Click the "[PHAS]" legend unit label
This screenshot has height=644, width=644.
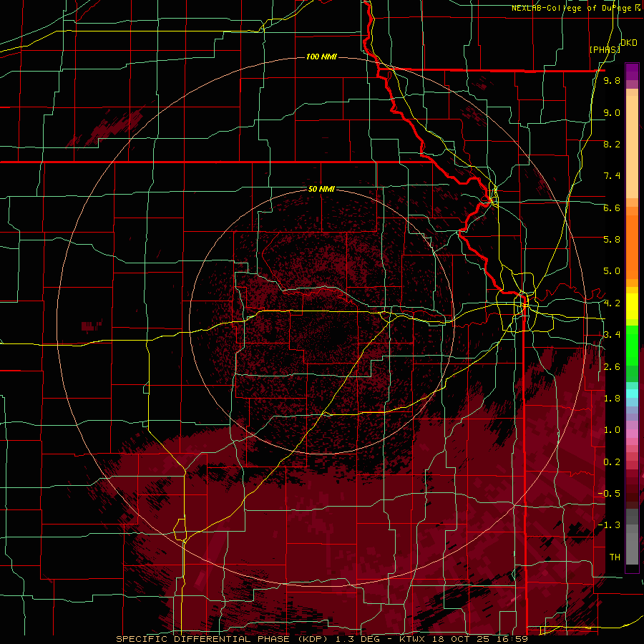[x=605, y=49]
